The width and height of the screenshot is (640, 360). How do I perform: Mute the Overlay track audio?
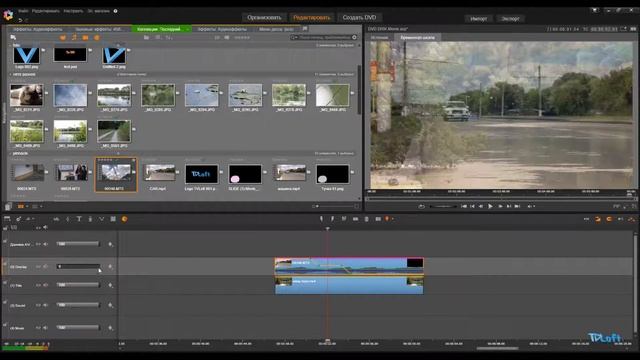click(45, 267)
